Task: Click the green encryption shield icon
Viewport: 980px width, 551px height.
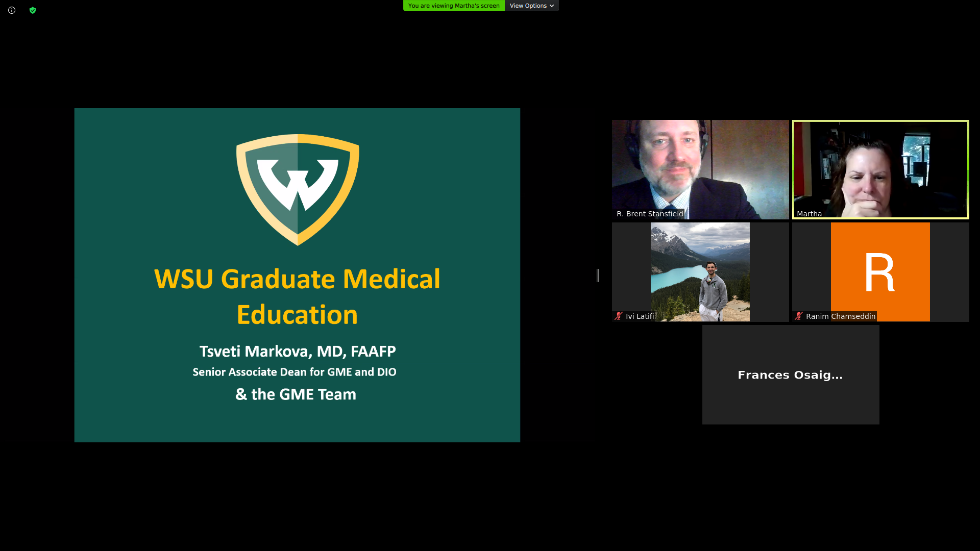Action: pyautogui.click(x=33, y=10)
